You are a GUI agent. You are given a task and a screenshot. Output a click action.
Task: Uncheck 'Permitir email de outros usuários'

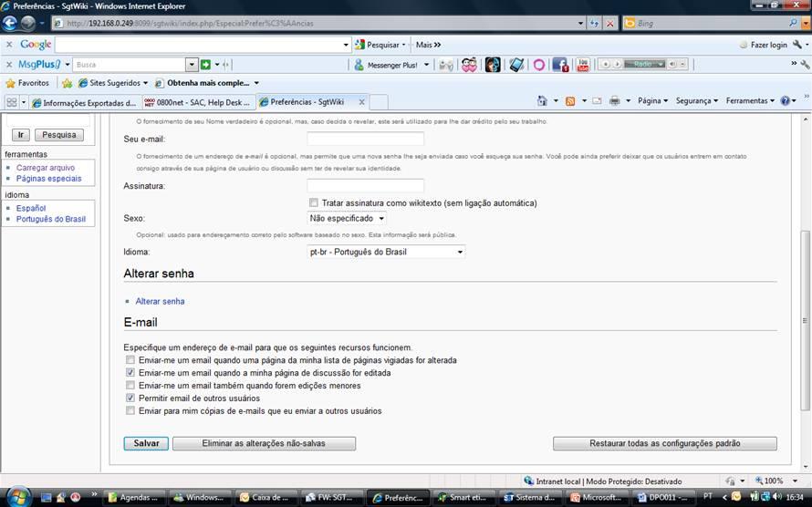coord(130,398)
